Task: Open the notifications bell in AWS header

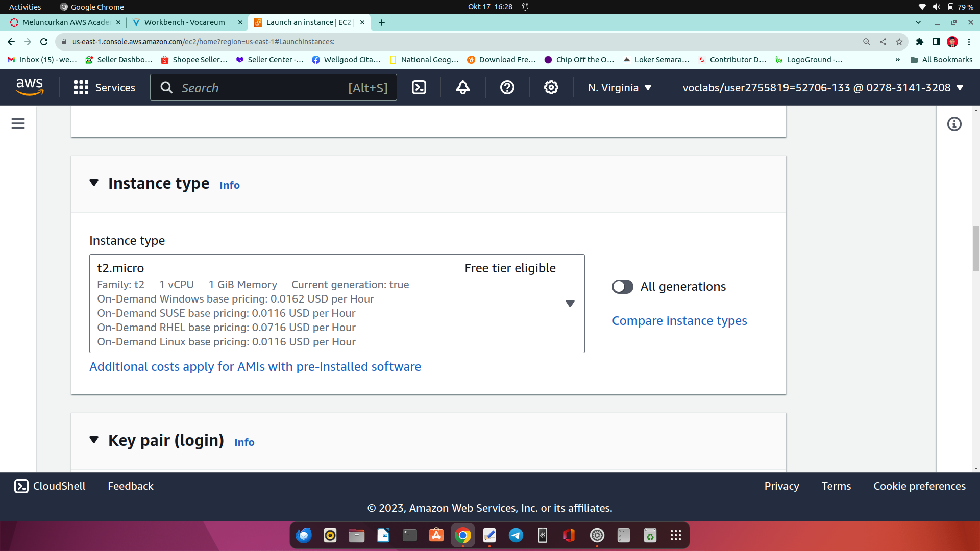Action: coord(462,87)
